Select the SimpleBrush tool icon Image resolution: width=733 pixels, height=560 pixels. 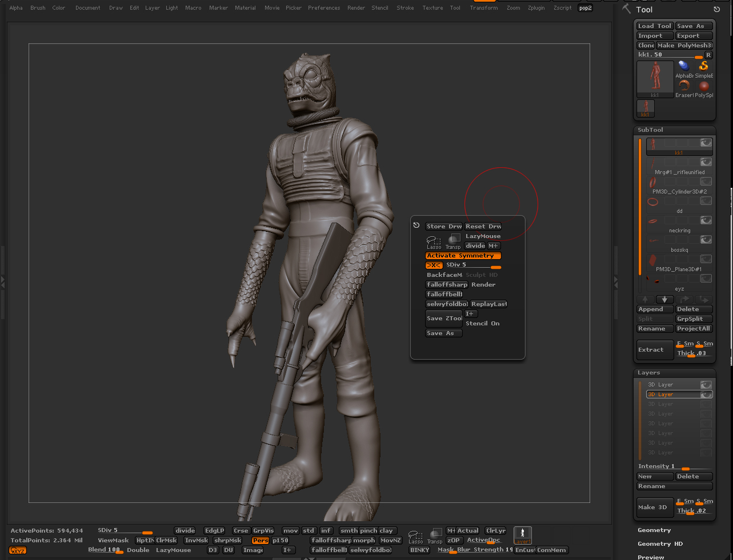click(704, 67)
